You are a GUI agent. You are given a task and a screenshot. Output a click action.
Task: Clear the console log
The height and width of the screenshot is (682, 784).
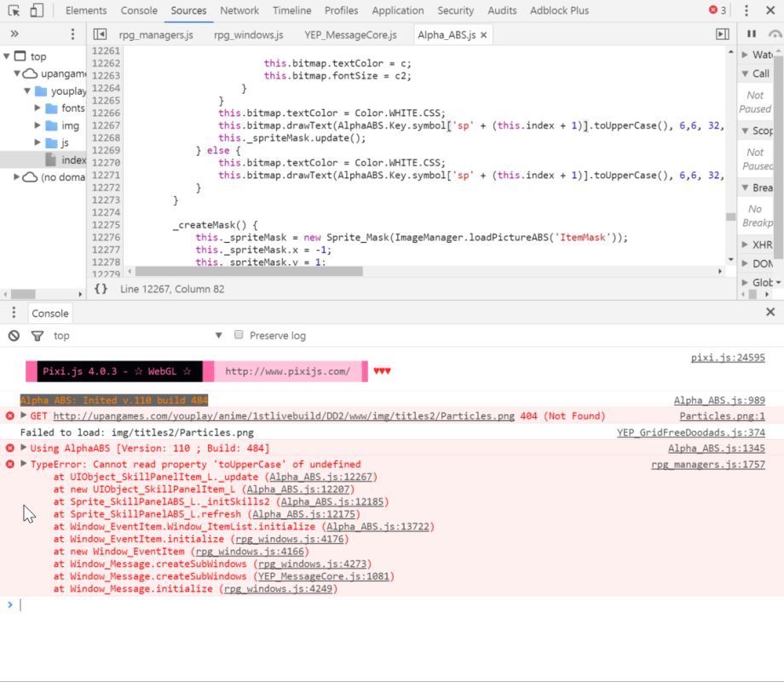14,336
